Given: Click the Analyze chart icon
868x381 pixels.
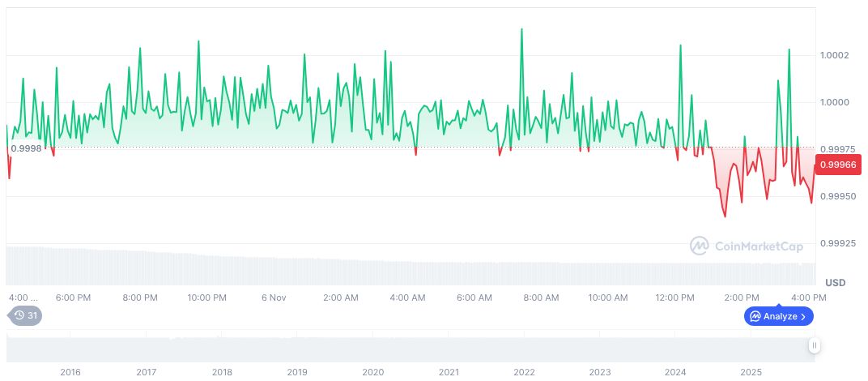Looking at the screenshot, I should point(755,316).
